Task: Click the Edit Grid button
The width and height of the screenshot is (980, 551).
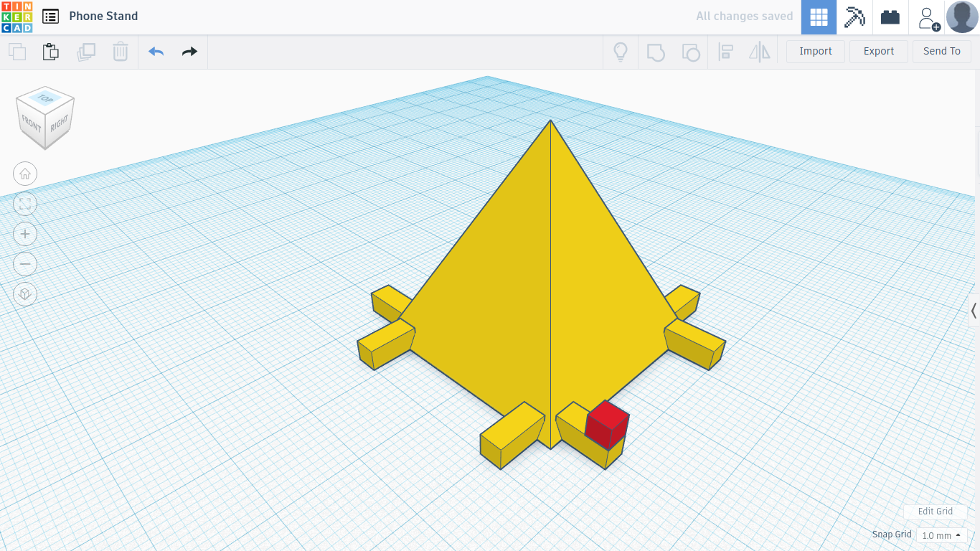Action: [936, 512]
